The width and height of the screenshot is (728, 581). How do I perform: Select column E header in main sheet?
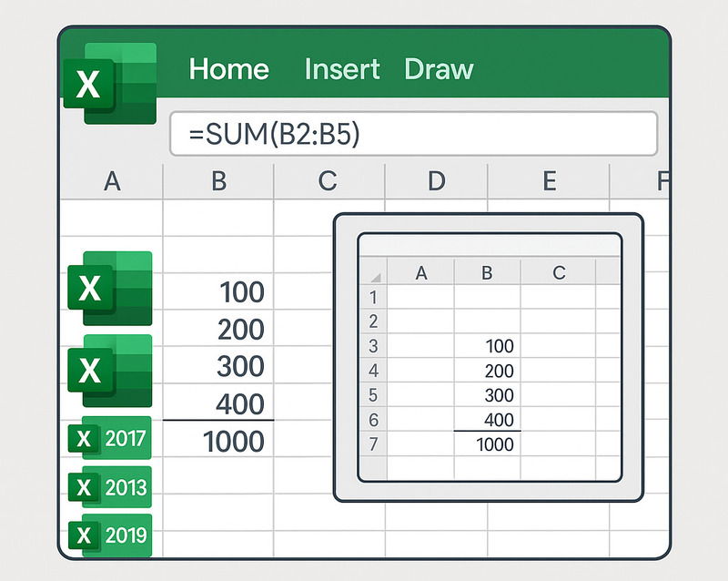[550, 181]
